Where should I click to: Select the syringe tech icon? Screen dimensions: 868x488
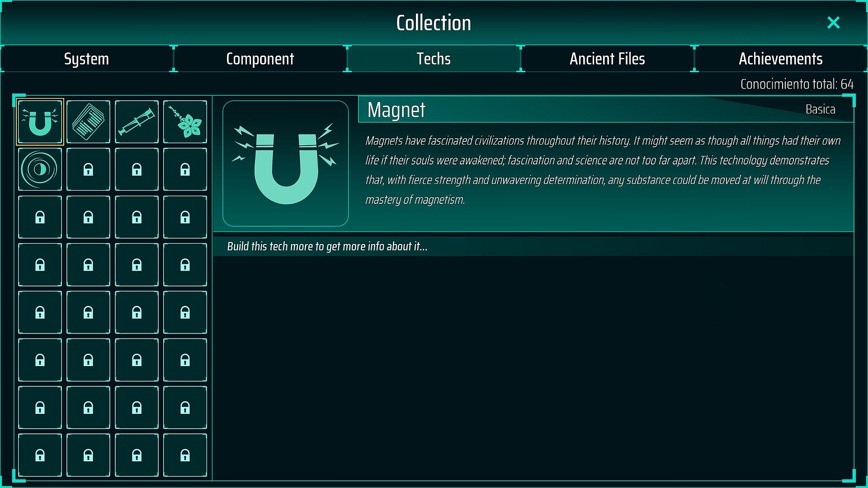click(x=137, y=122)
